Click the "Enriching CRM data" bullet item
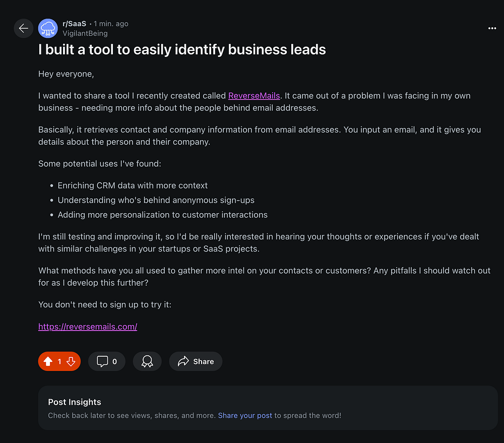This screenshot has width=504, height=443. pos(133,185)
